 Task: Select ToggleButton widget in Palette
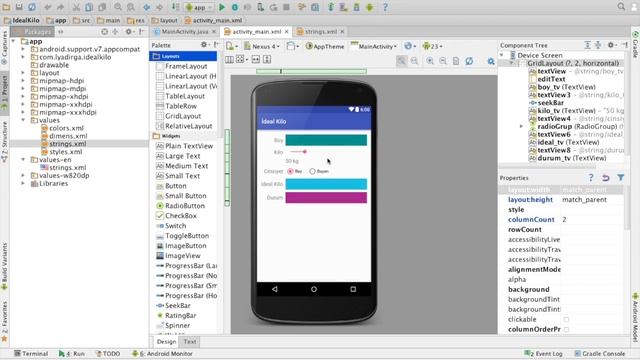click(x=187, y=236)
